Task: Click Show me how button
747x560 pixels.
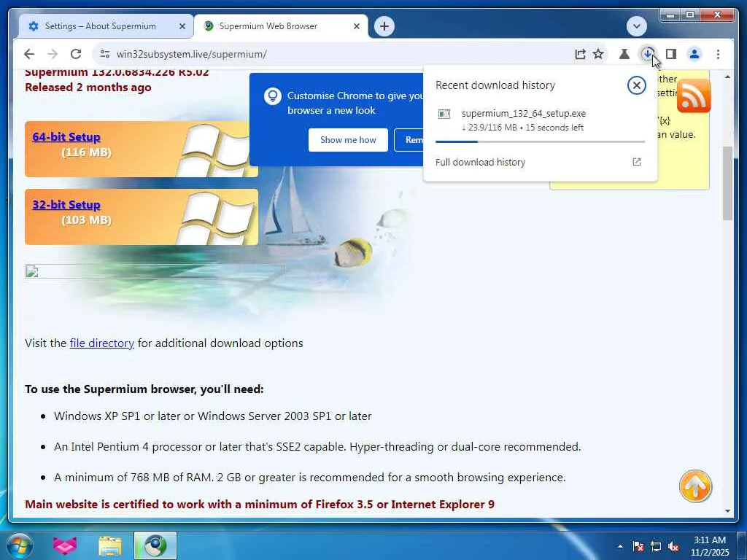Action: [348, 140]
